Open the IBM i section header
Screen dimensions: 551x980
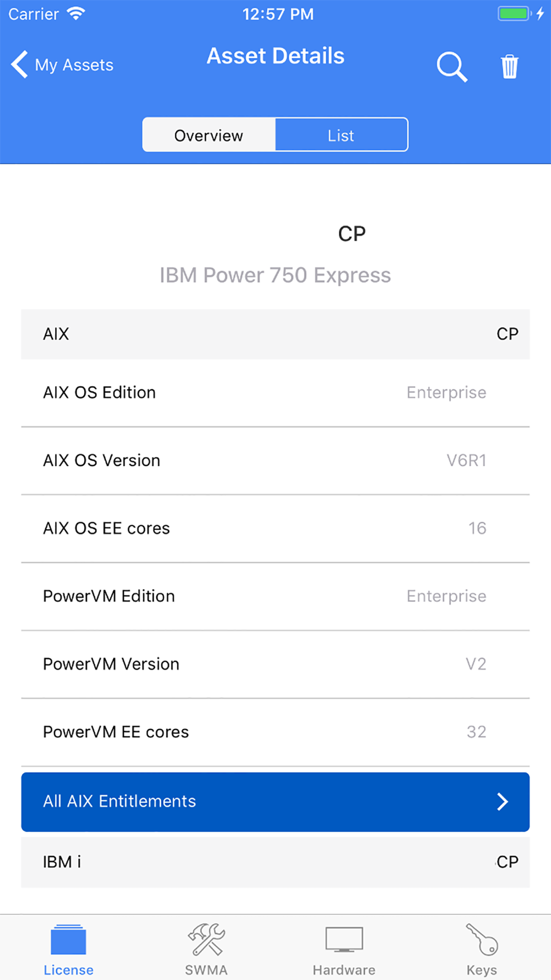(275, 862)
